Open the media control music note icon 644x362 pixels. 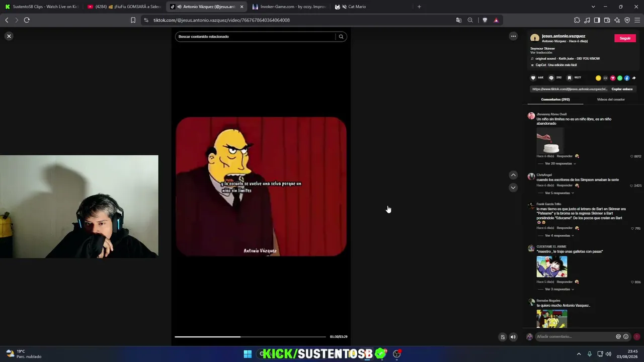click(587, 20)
